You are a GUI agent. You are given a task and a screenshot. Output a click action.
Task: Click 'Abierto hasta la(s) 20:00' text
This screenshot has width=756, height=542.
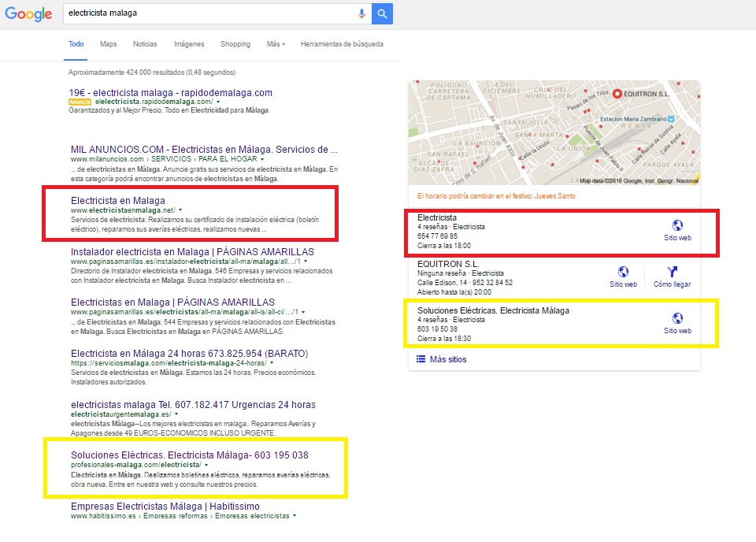(454, 292)
